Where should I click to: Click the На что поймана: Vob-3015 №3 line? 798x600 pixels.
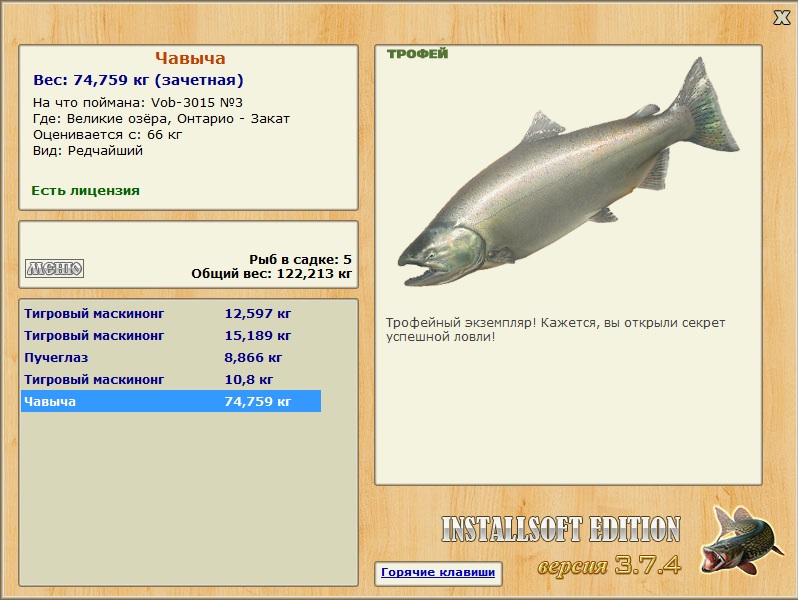pyautogui.click(x=137, y=102)
